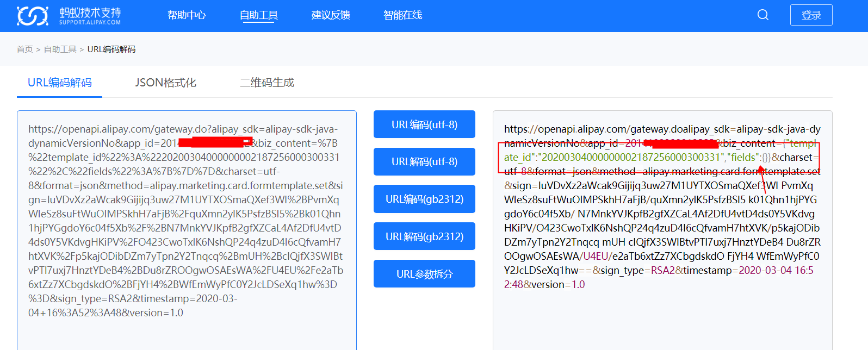Open the 帮助中心 menu
The width and height of the screenshot is (868, 350).
tap(187, 15)
